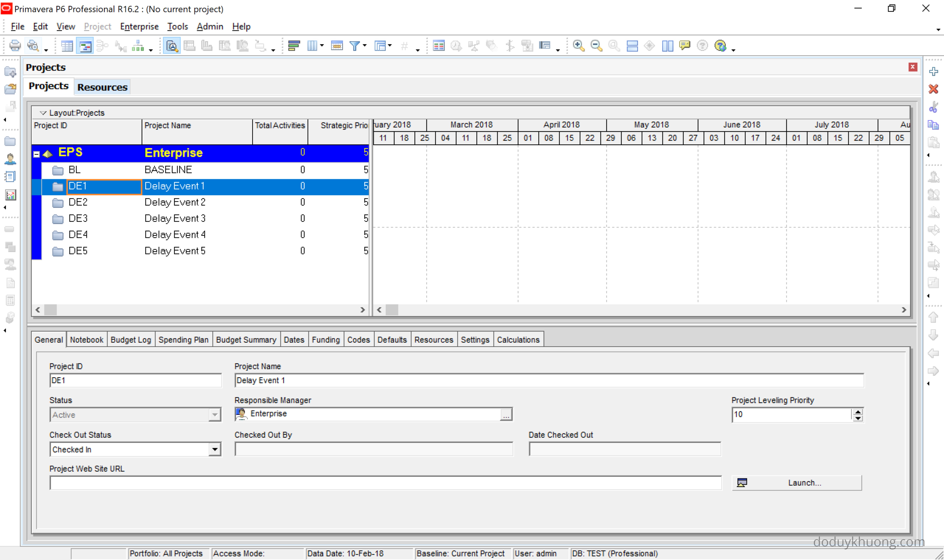Open Print Preview from the toolbar
Screen dimensions: 944x560
tap(33, 46)
